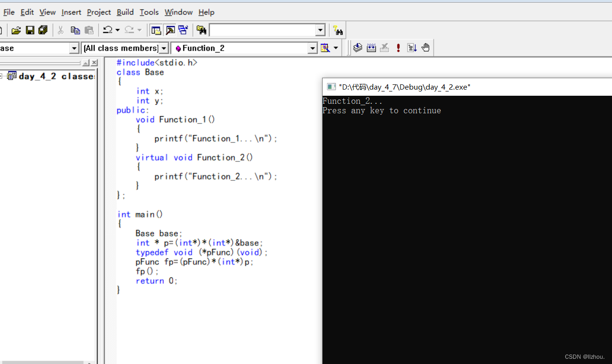Click the Open file toolbar icon
This screenshot has width=612, height=364.
[x=16, y=30]
